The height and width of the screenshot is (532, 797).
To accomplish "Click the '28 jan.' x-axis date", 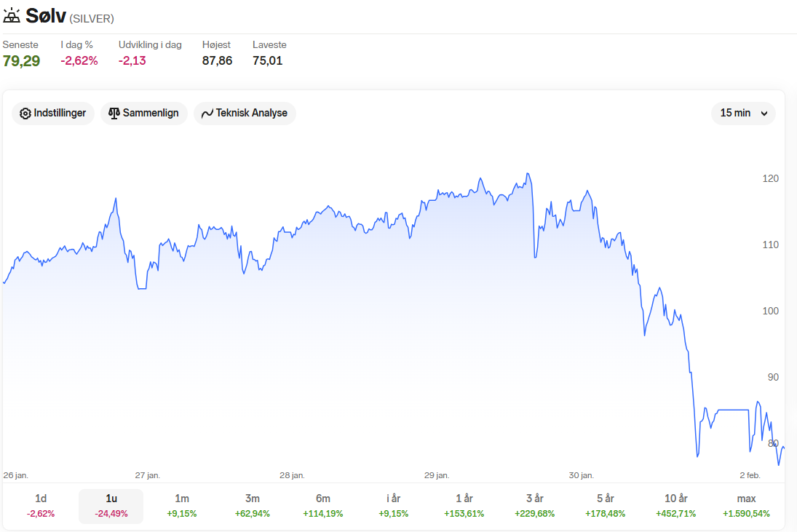I will point(292,476).
